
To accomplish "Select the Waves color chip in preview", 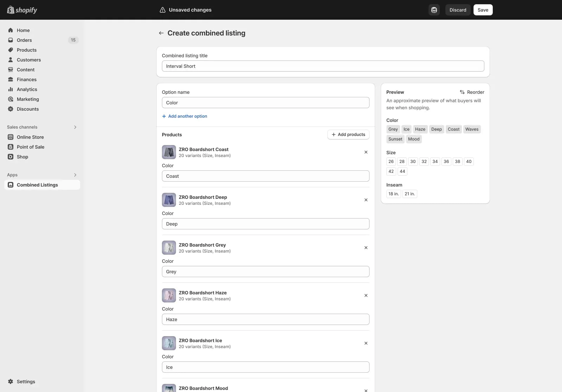I will pos(472,129).
